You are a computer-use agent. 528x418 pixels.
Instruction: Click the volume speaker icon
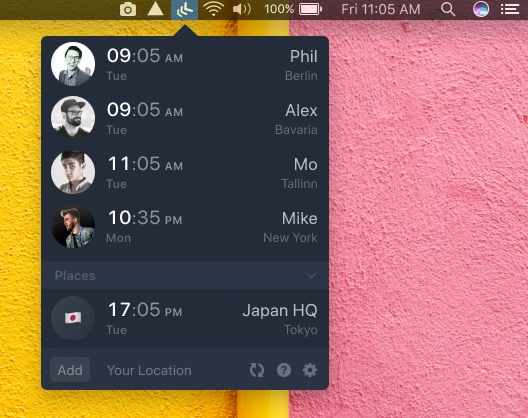point(242,9)
